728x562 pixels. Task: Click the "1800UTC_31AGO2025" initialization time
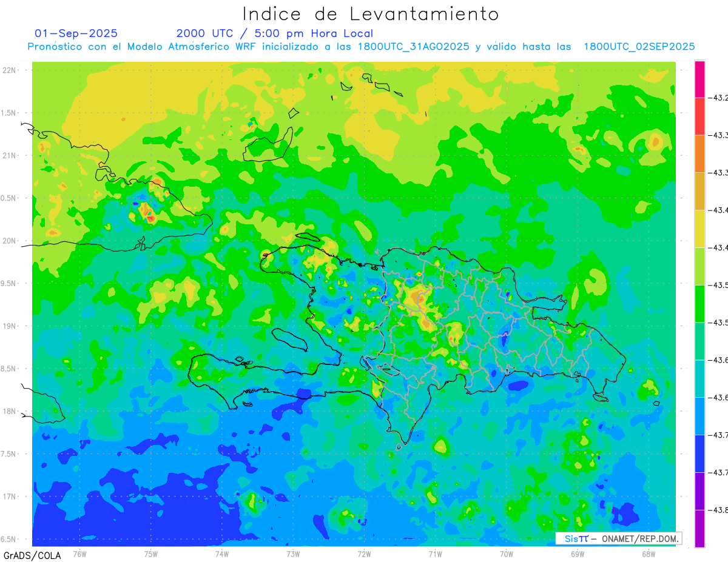pyautogui.click(x=414, y=47)
